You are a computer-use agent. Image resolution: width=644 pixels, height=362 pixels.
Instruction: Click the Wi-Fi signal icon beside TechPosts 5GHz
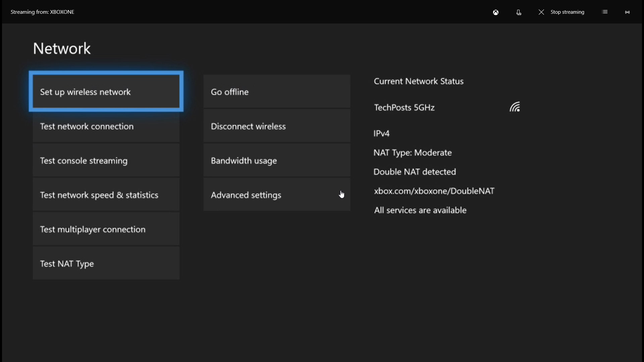[x=515, y=107]
